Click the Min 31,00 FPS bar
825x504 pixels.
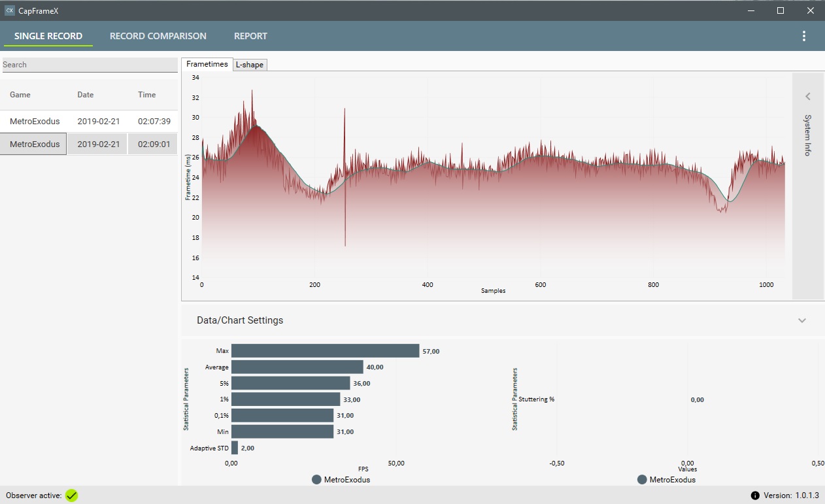(282, 431)
